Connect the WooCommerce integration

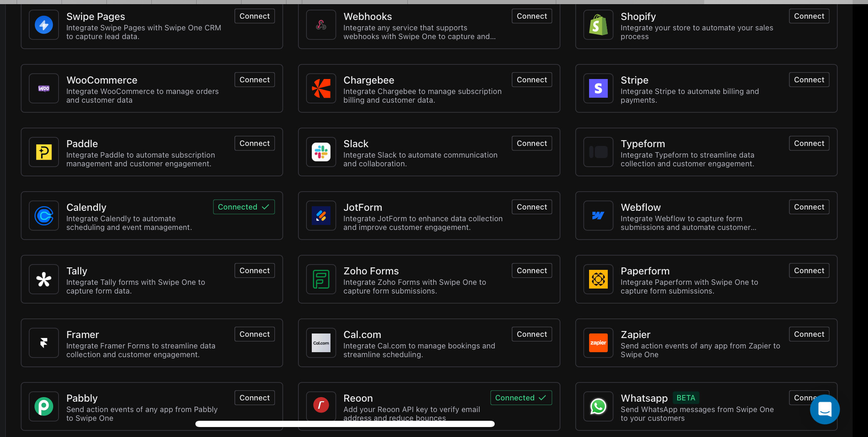pyautogui.click(x=254, y=80)
